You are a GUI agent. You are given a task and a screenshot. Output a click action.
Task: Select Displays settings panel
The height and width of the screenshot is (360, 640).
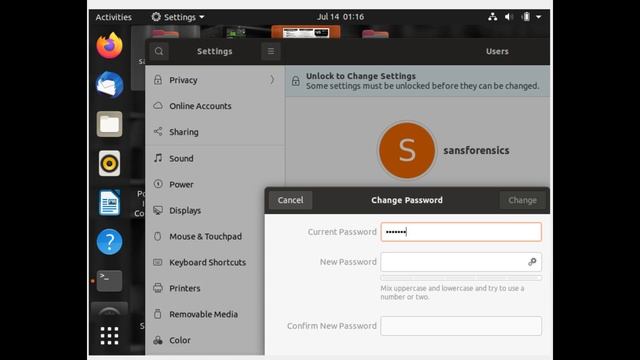pyautogui.click(x=205, y=210)
